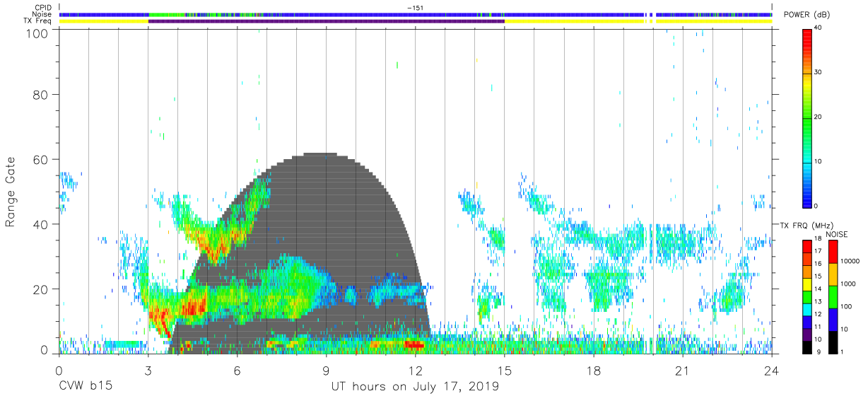Select the CPID label at top left

click(x=42, y=8)
